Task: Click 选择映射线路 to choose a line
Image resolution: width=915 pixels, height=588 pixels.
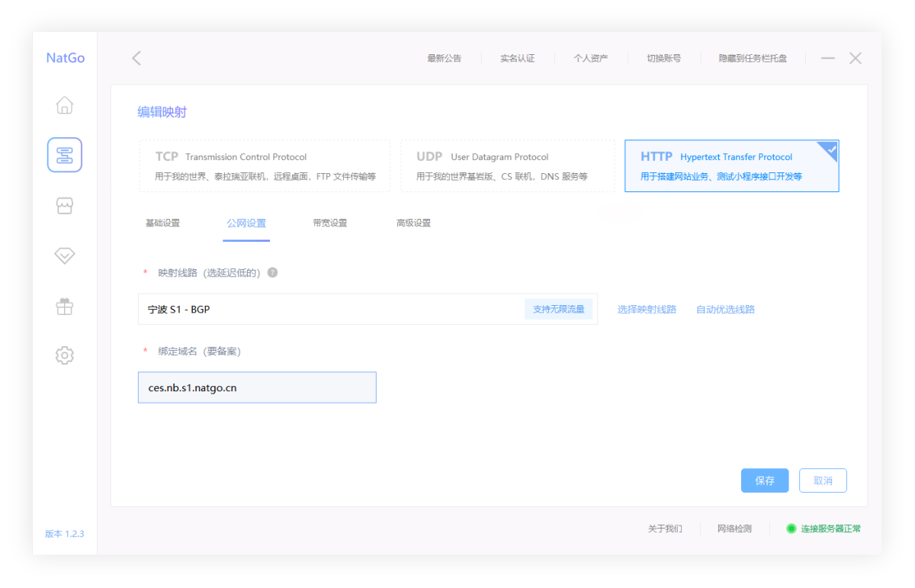Action: tap(647, 309)
